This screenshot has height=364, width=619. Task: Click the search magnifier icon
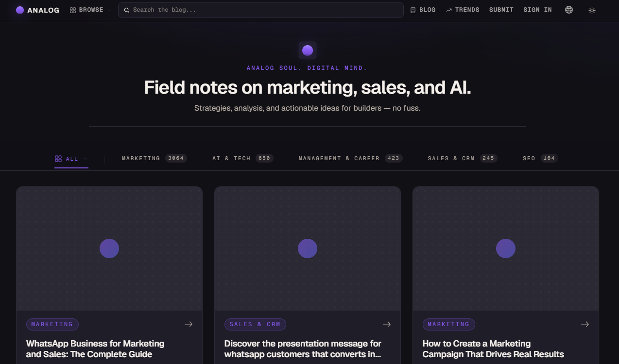point(127,10)
